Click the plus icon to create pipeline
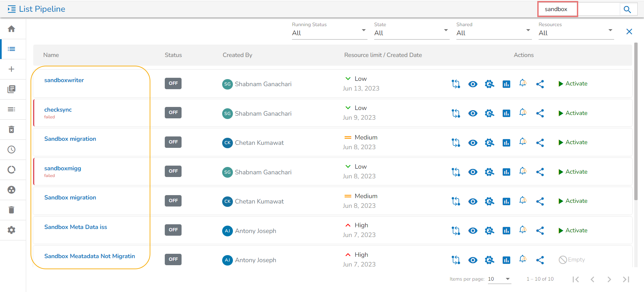The height and width of the screenshot is (292, 644). (11, 69)
